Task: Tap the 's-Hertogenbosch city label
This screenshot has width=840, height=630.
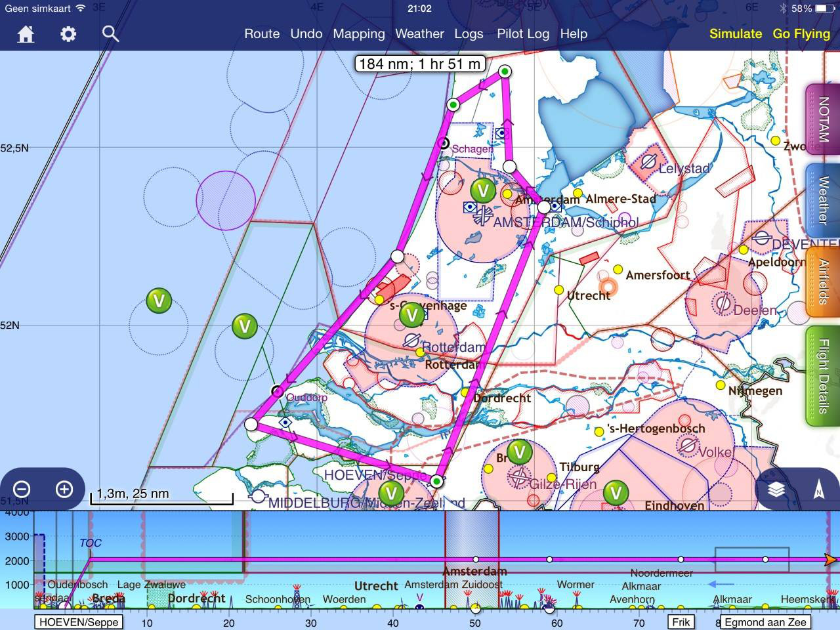Action: coord(656,429)
